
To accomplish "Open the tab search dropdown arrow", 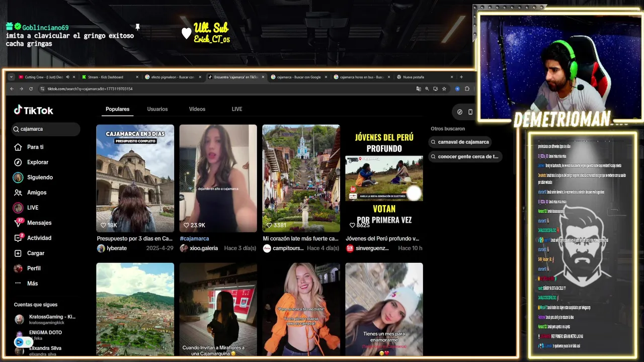I will pyautogui.click(x=11, y=77).
